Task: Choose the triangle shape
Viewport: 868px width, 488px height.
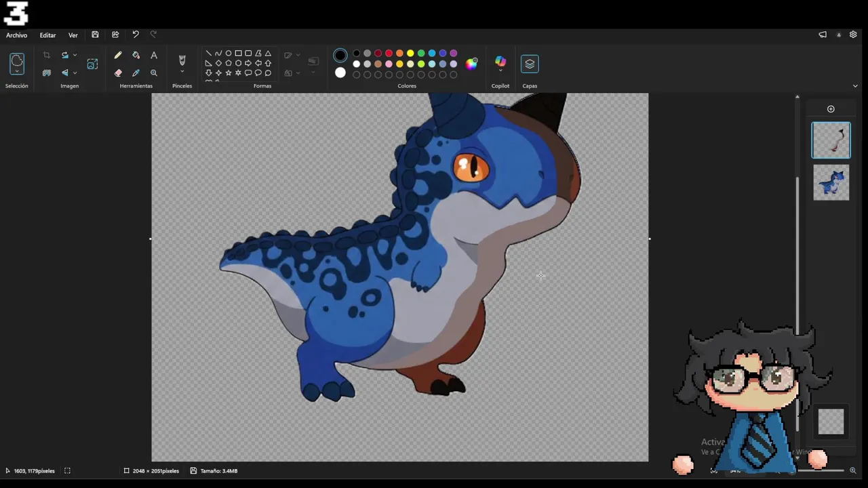Action: [268, 53]
